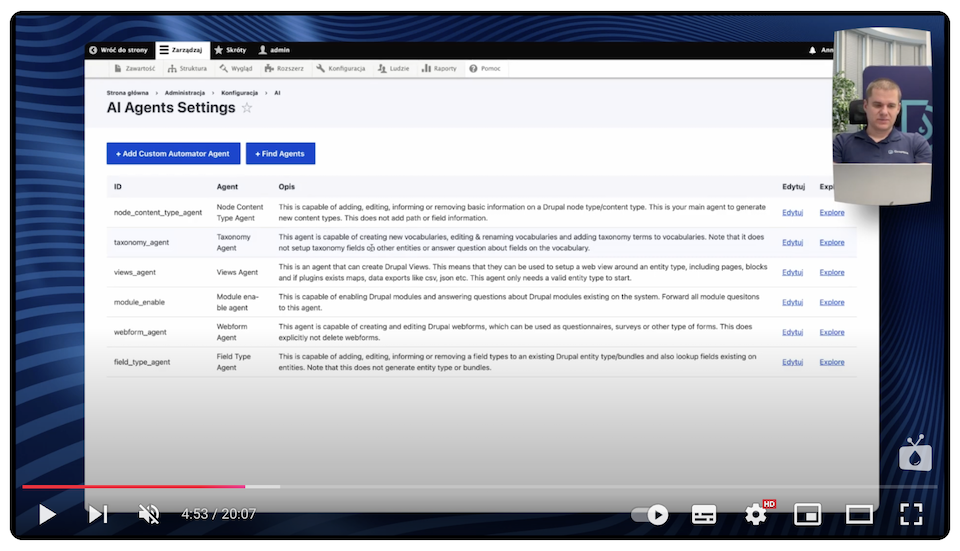Edit the webform_agent row
Image resolution: width=960 pixels, height=551 pixels.
[792, 332]
